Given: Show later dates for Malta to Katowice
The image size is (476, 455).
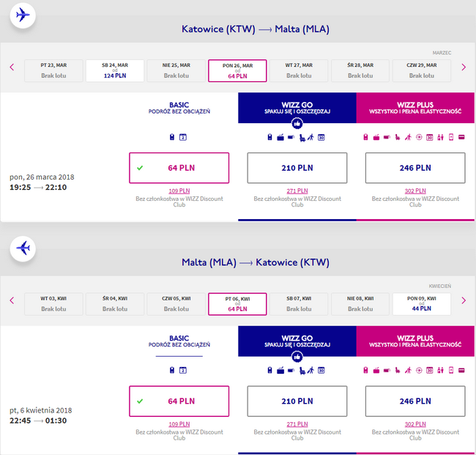Looking at the screenshot, I should point(464,300).
